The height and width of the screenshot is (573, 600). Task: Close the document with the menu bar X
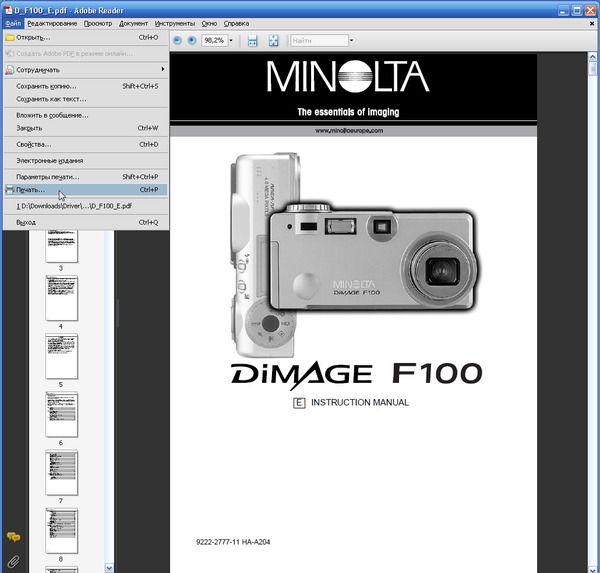[x=592, y=24]
